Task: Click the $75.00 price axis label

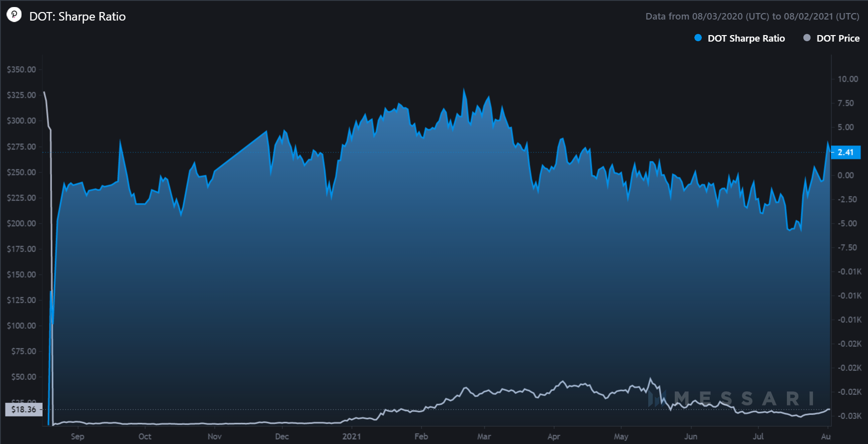Action: pyautogui.click(x=24, y=351)
